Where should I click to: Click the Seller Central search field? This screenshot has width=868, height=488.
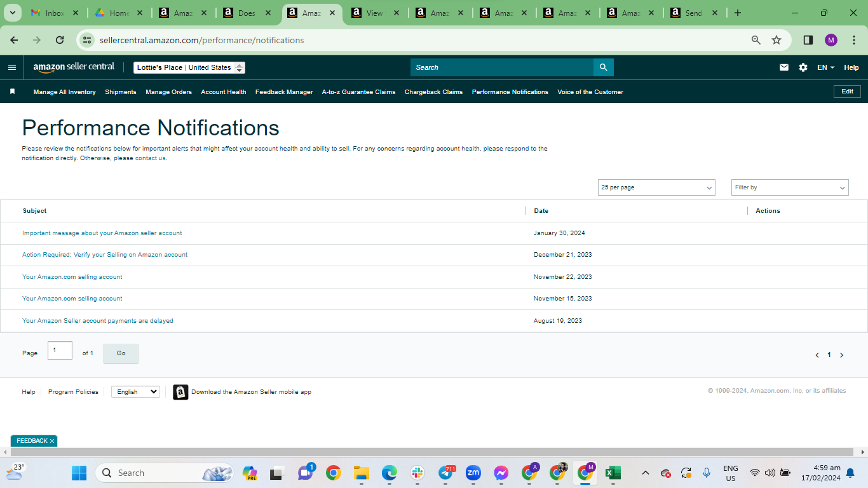tap(502, 67)
